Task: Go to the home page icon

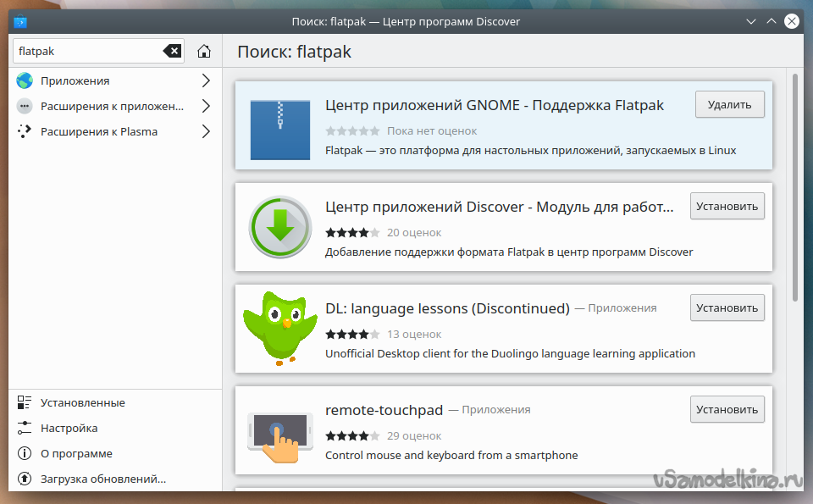Action: point(204,51)
